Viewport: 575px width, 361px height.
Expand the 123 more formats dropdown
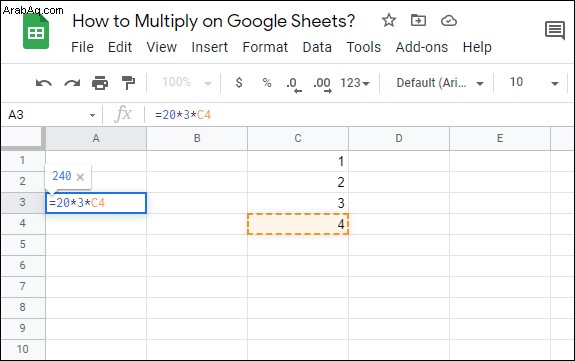pos(355,83)
